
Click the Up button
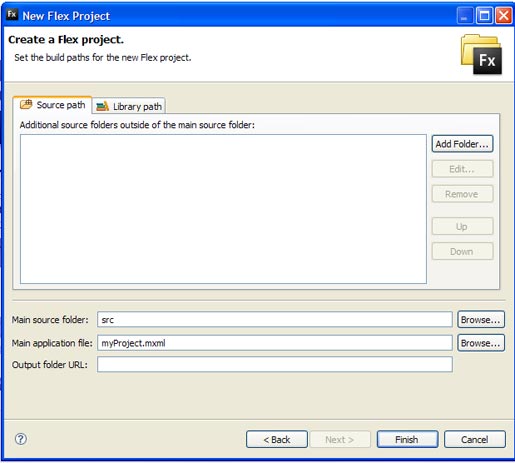pos(462,226)
